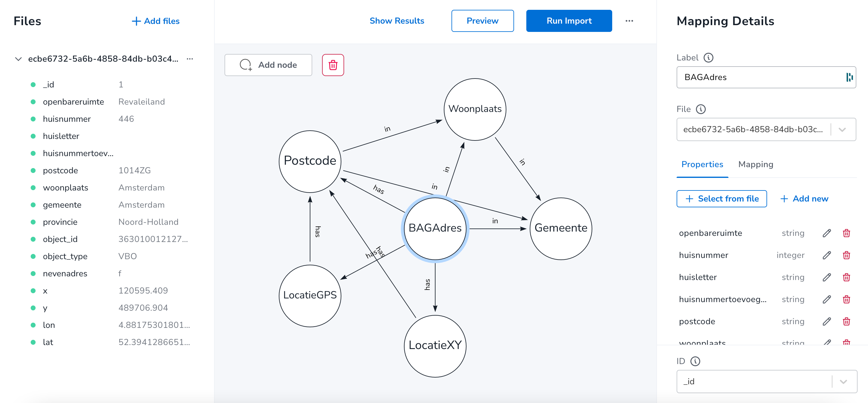The height and width of the screenshot is (403, 868).
Task: Click the info icon next to Label
Action: tap(709, 57)
